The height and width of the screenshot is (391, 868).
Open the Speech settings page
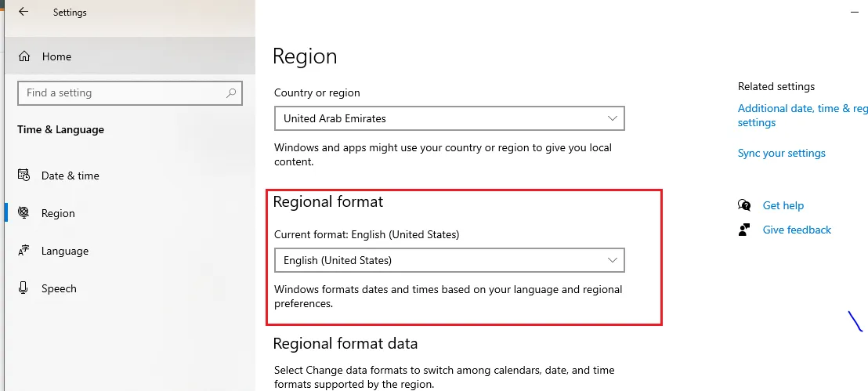(59, 288)
